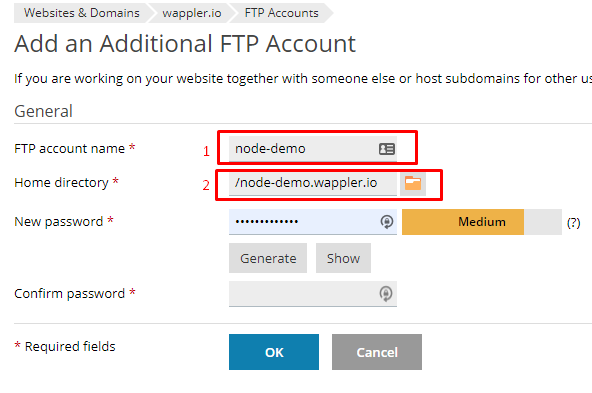Show the typed password
Screen dimensions: 592x393
(x=343, y=258)
